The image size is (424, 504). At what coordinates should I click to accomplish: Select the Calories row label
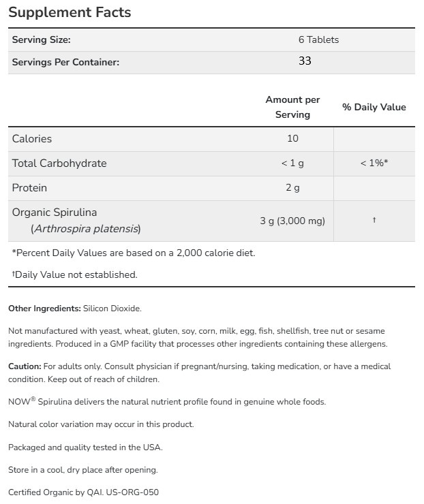pyautogui.click(x=32, y=139)
